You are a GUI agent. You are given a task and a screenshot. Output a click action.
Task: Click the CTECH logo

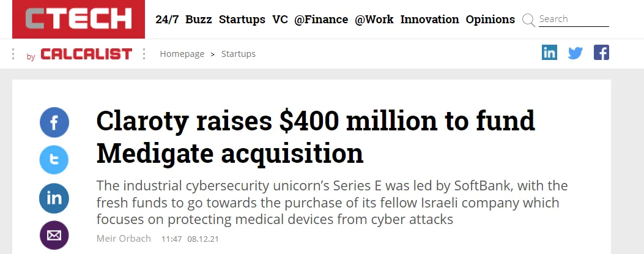[78, 20]
